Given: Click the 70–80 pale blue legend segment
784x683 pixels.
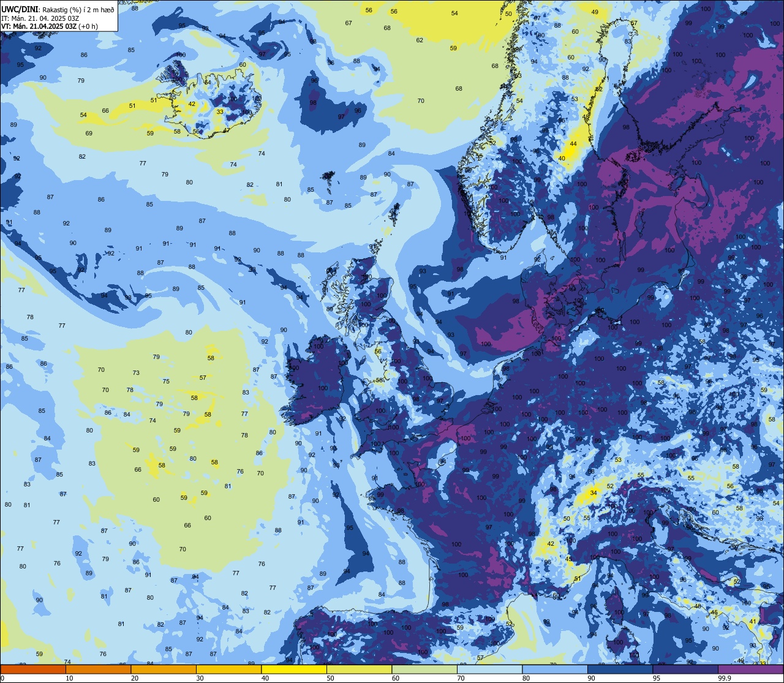Looking at the screenshot, I should (489, 669).
